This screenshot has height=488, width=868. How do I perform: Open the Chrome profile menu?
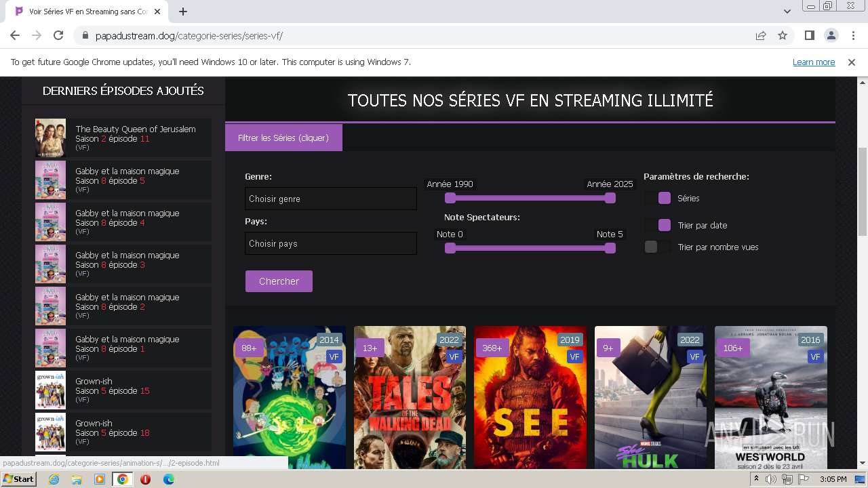pos(831,35)
